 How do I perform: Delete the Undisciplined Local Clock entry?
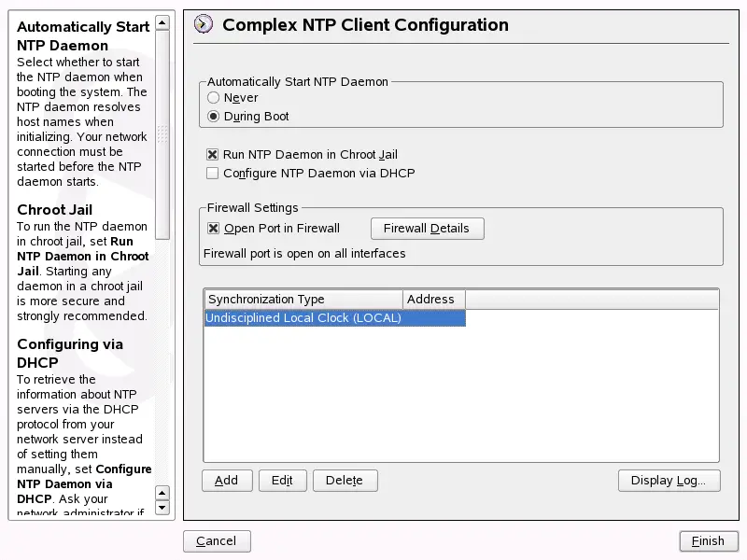pyautogui.click(x=345, y=480)
